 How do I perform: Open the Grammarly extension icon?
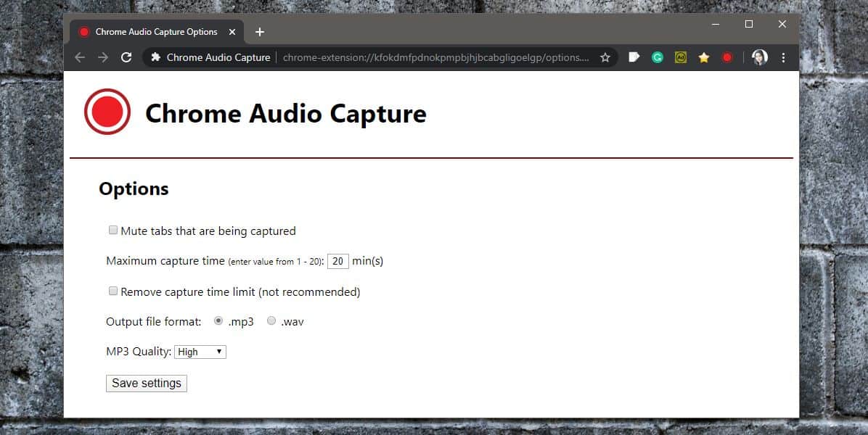click(657, 57)
